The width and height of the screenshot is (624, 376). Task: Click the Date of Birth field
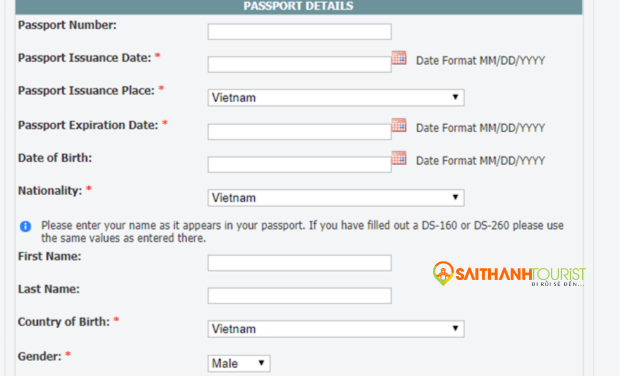[x=299, y=164]
